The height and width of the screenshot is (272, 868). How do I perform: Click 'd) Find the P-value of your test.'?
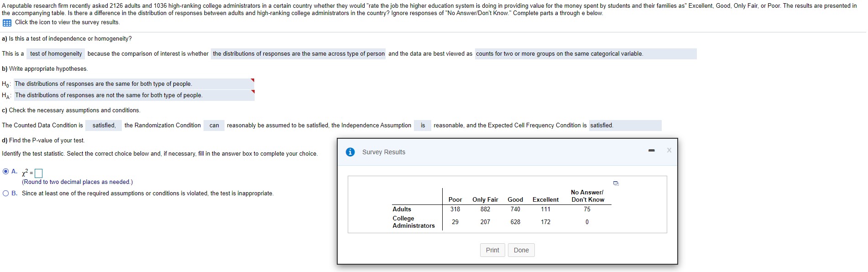pos(43,141)
